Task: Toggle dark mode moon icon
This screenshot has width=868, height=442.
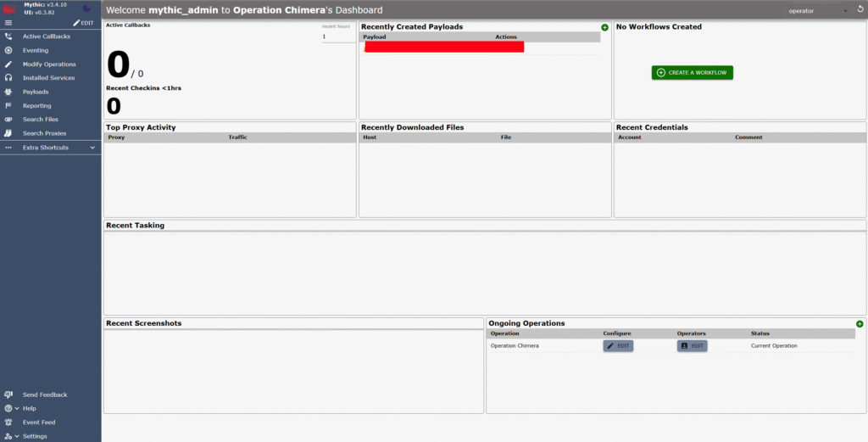Action: pos(86,8)
